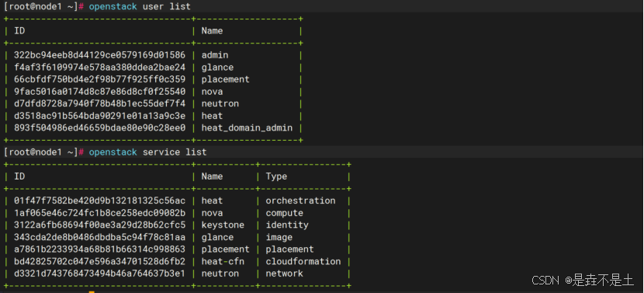Click the 'compute' service type
Screen dimensions: 644x293
click(284, 213)
